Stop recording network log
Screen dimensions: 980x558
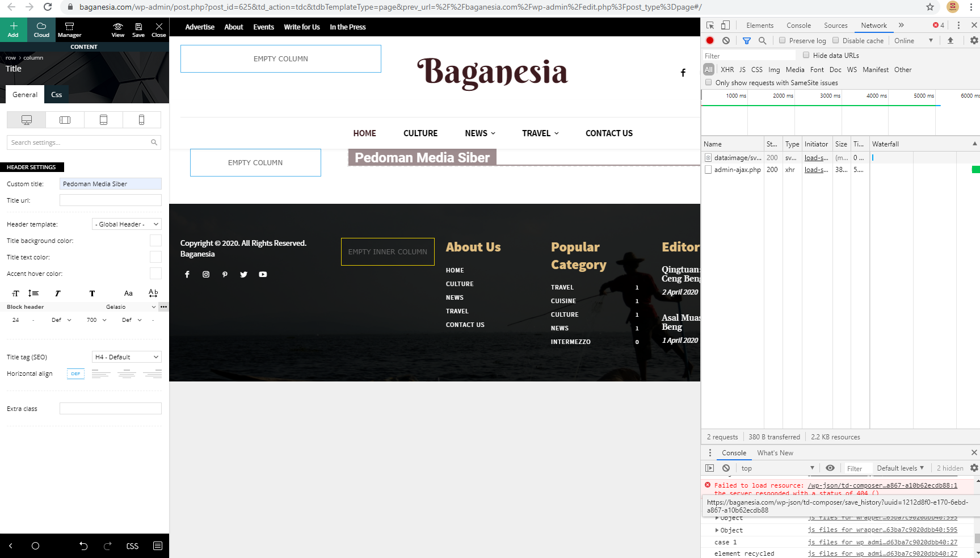coord(710,41)
